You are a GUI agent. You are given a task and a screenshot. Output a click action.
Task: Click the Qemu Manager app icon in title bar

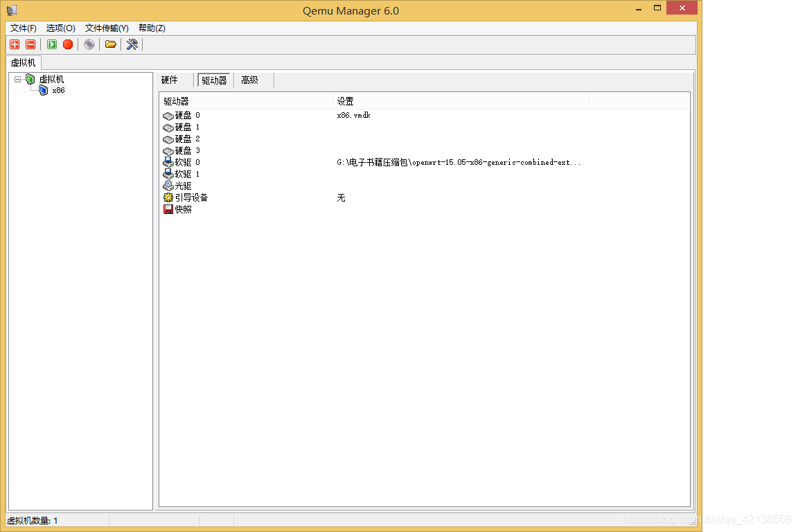click(x=12, y=10)
